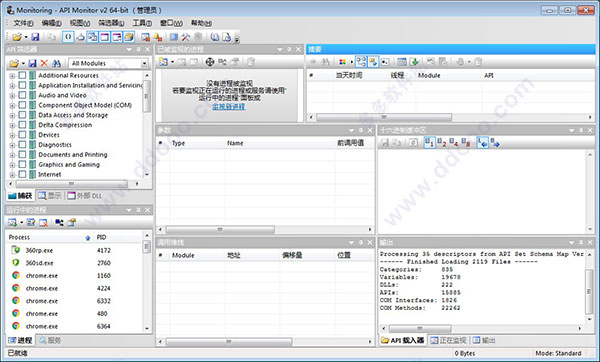The width and height of the screenshot is (600, 362).
Task: Enable the Audio and Video checkbox
Action: 22,95
